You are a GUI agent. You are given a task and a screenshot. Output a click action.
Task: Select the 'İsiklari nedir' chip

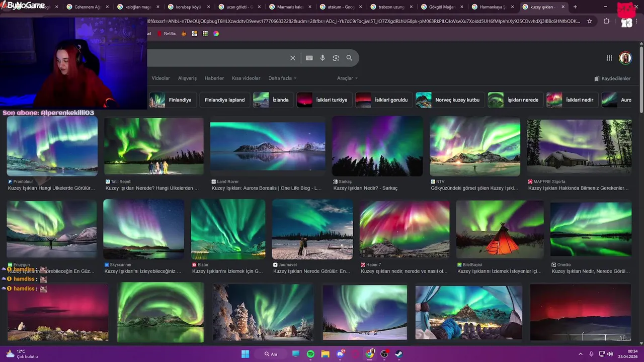click(x=572, y=100)
